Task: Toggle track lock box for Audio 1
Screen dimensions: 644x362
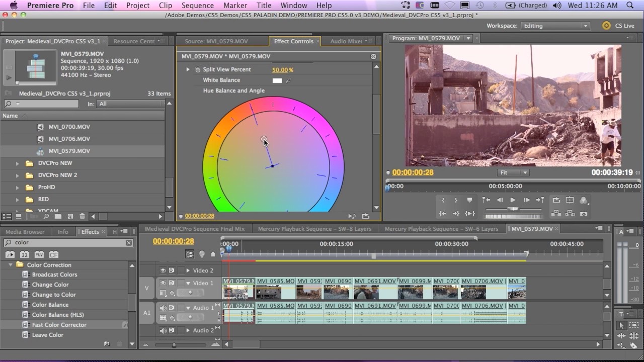Action: click(181, 308)
